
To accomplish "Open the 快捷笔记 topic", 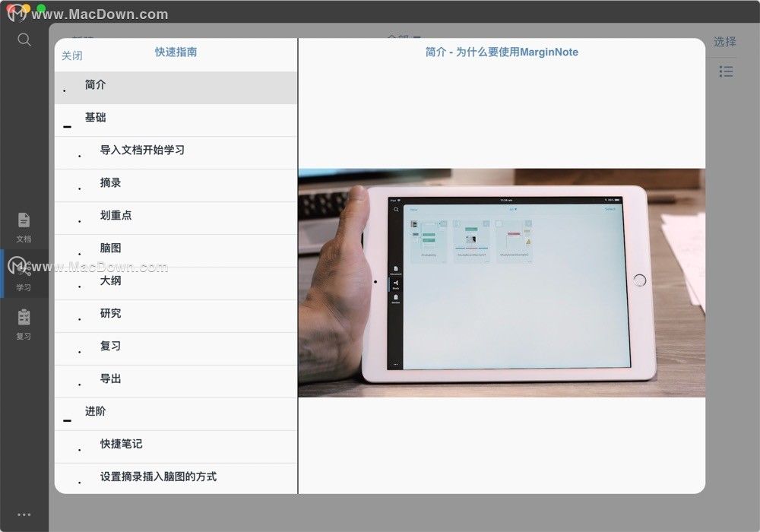I will [x=176, y=447].
